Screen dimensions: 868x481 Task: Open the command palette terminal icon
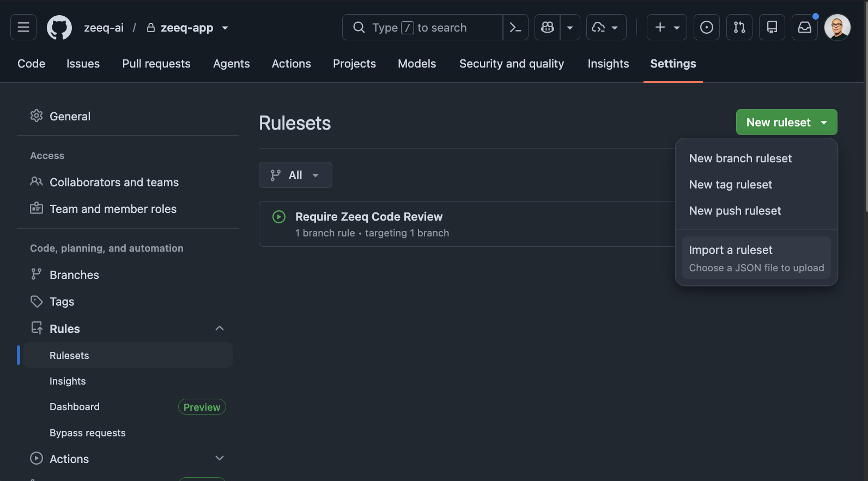(515, 27)
